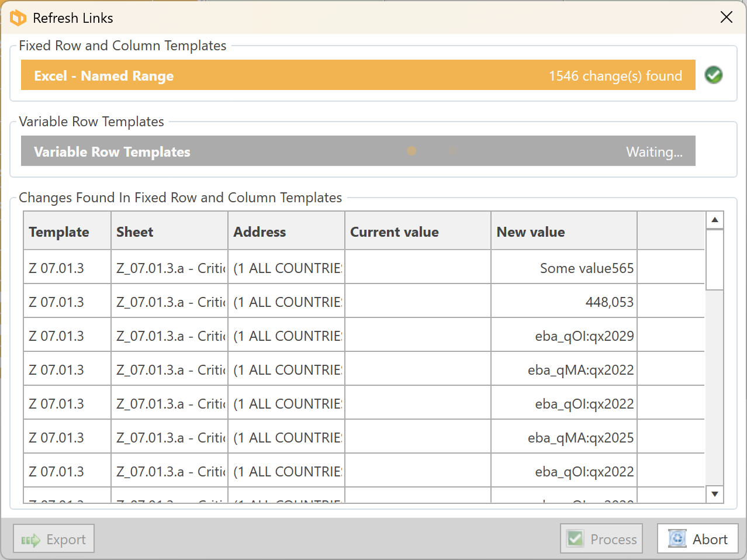Sort by the Template column header
Screen dimensions: 747x560
click(59, 232)
